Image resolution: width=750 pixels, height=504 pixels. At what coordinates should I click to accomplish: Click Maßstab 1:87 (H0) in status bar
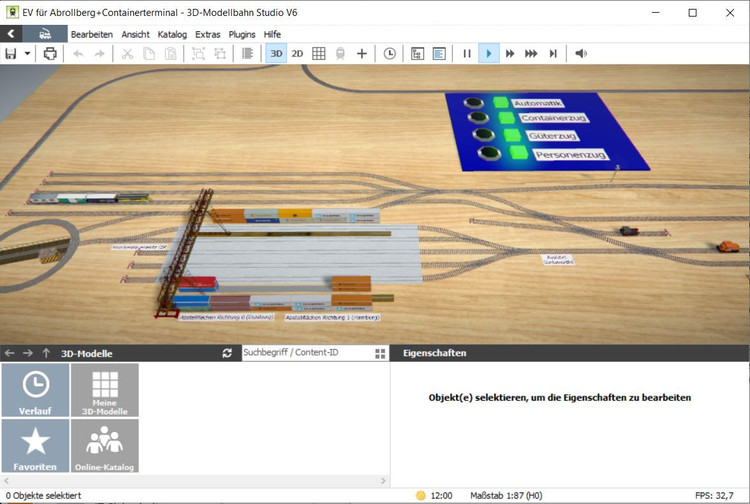[506, 495]
